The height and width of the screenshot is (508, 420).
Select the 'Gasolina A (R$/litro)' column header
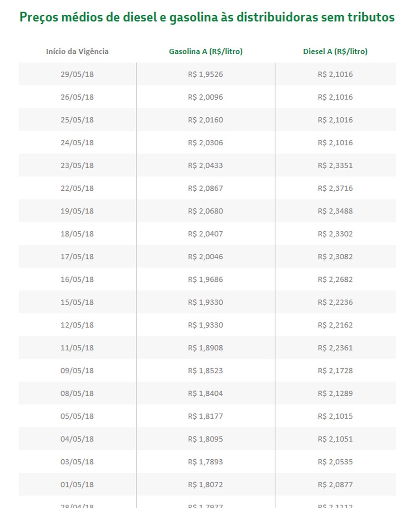[x=206, y=52]
